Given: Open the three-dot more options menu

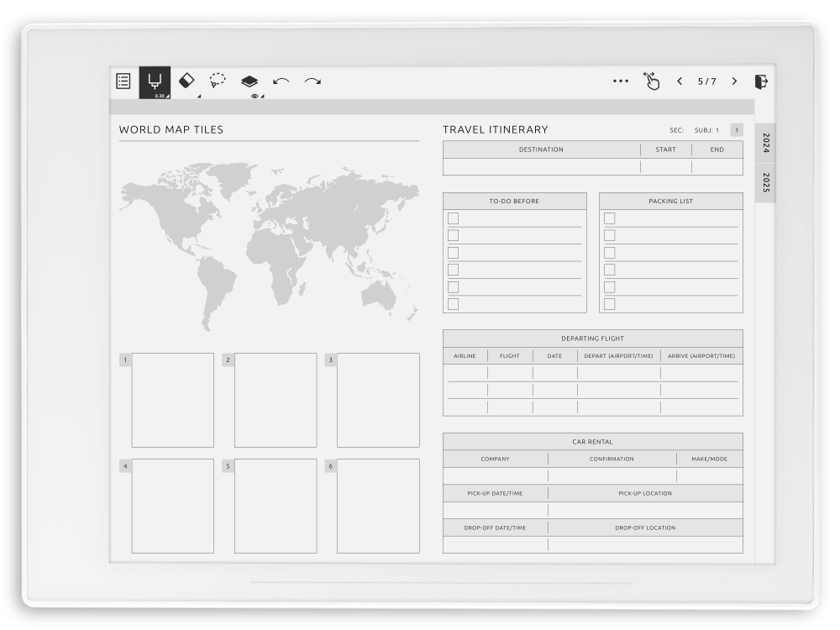Looking at the screenshot, I should pos(621,81).
